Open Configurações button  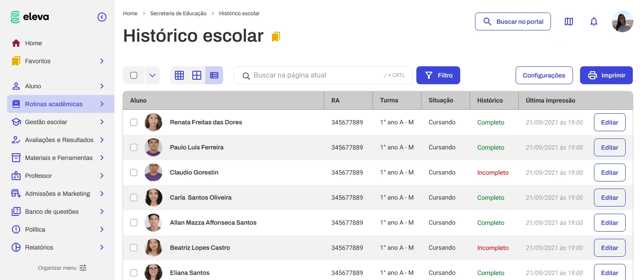click(x=544, y=75)
